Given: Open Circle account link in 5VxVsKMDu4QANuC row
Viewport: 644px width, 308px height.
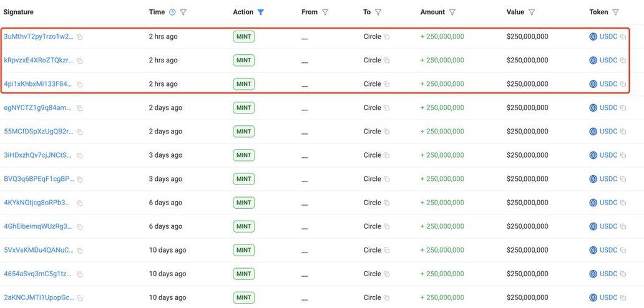Looking at the screenshot, I should 372,250.
